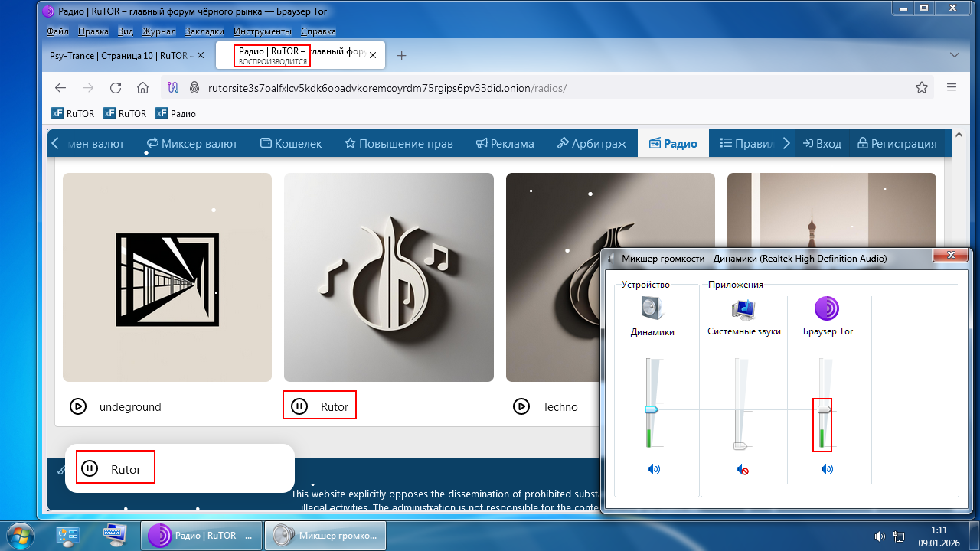Open the Tor circuit icon in address bar

(x=173, y=87)
